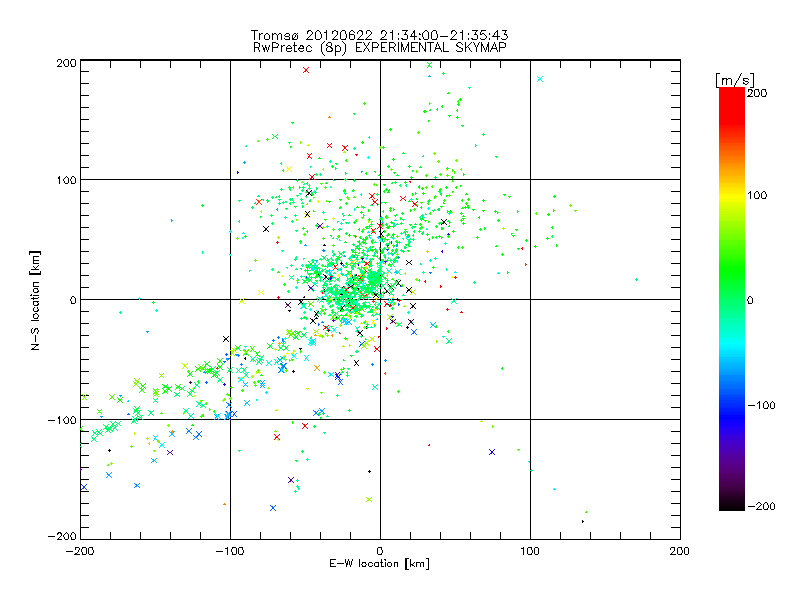This screenshot has width=800, height=600.
Task: Click the x-axis tick label '100'
Action: pyautogui.click(x=530, y=551)
